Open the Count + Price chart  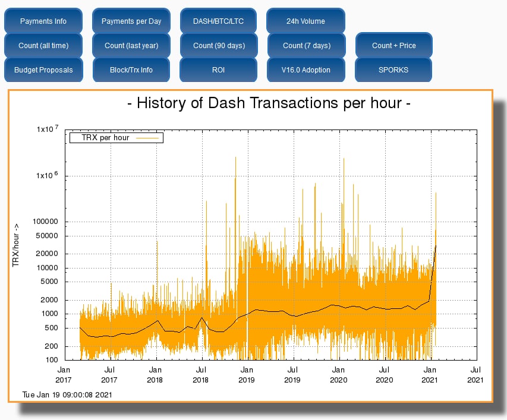tap(394, 46)
